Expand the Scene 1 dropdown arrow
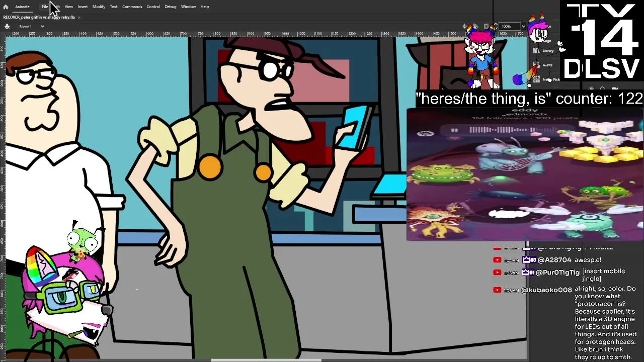The image size is (644, 362). (x=42, y=26)
